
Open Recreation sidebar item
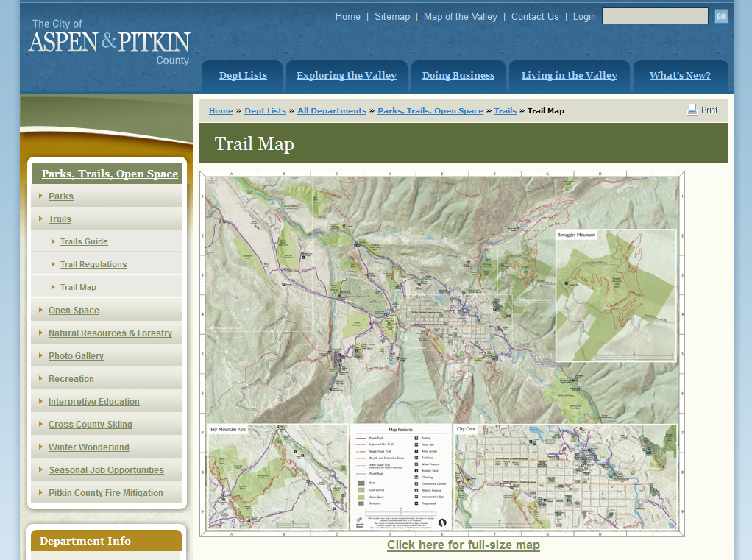pyautogui.click(x=71, y=379)
